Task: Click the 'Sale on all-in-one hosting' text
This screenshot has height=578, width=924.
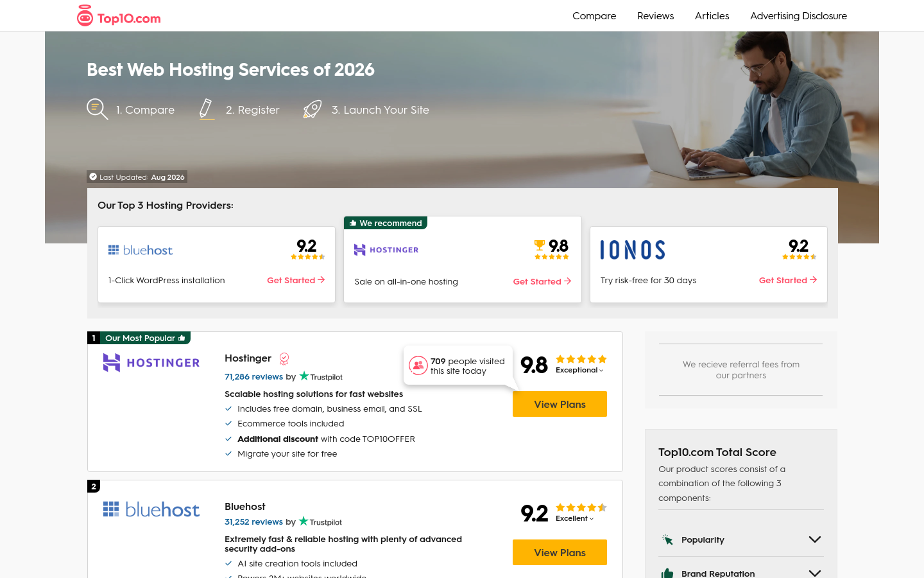Action: pos(406,281)
